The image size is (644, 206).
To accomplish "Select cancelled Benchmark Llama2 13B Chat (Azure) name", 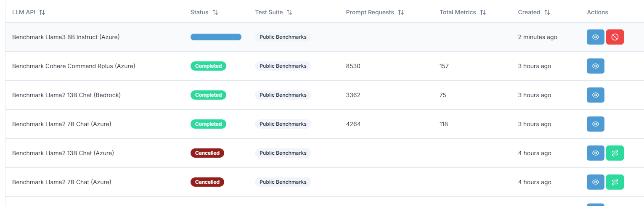I will pos(63,153).
